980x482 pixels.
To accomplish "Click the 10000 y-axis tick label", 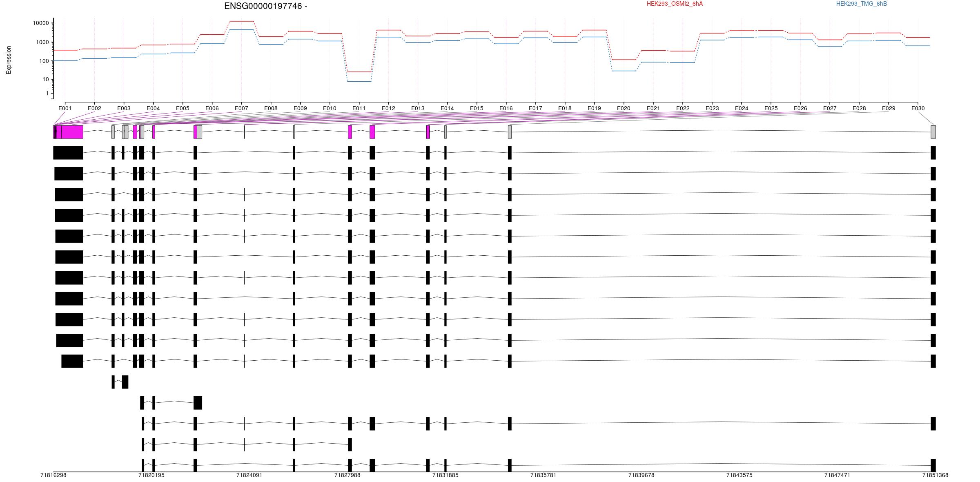I will (x=41, y=23).
